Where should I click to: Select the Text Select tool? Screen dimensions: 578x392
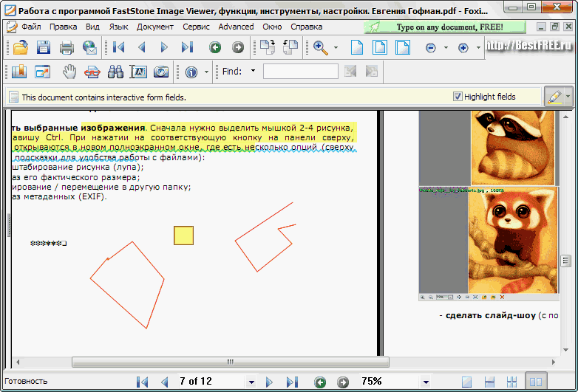138,72
